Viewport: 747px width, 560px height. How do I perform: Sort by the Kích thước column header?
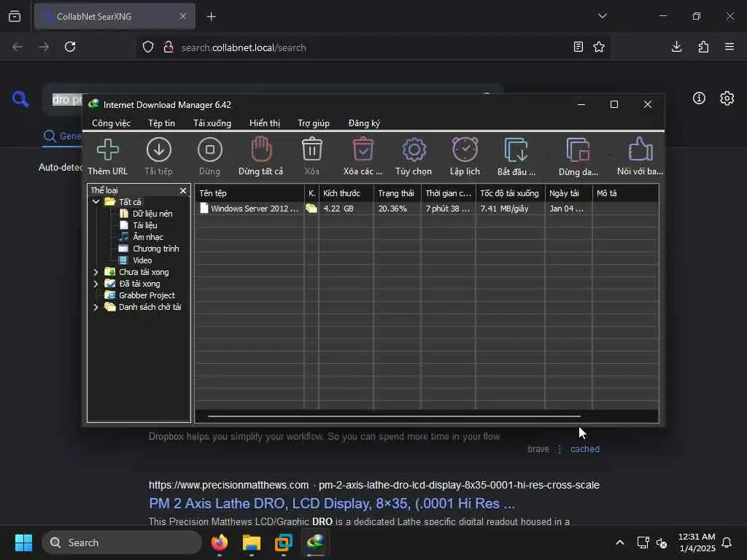(x=346, y=192)
